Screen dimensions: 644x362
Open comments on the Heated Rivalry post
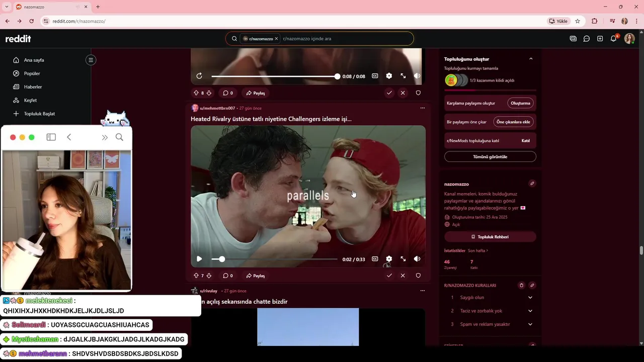pyautogui.click(x=228, y=276)
